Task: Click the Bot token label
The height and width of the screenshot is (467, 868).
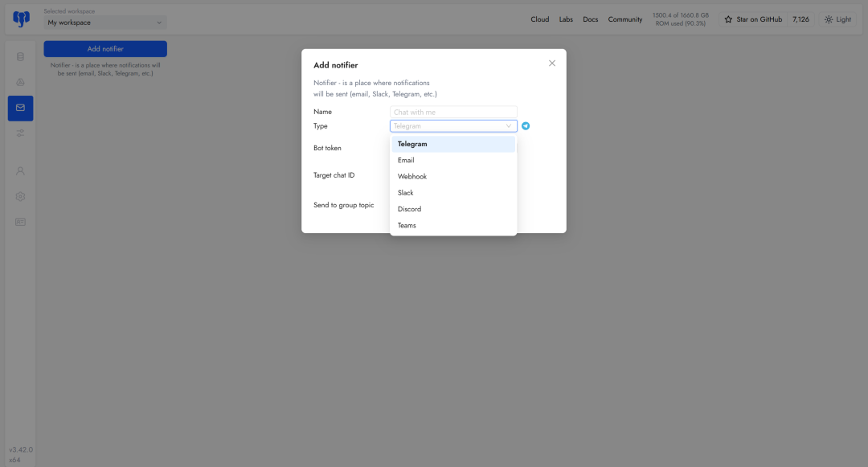Action: [x=327, y=148]
